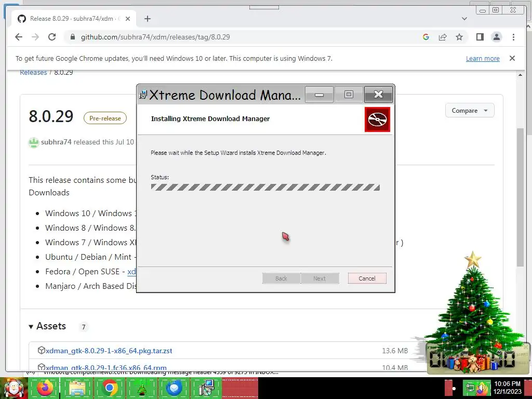This screenshot has height=399, width=532.
Task: Reload the GitHub release page
Action: coord(52,37)
